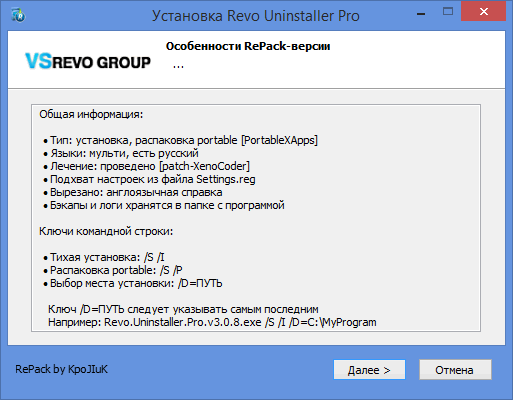Click the Особенности RePack-версии header
513x400 pixels.
click(248, 46)
